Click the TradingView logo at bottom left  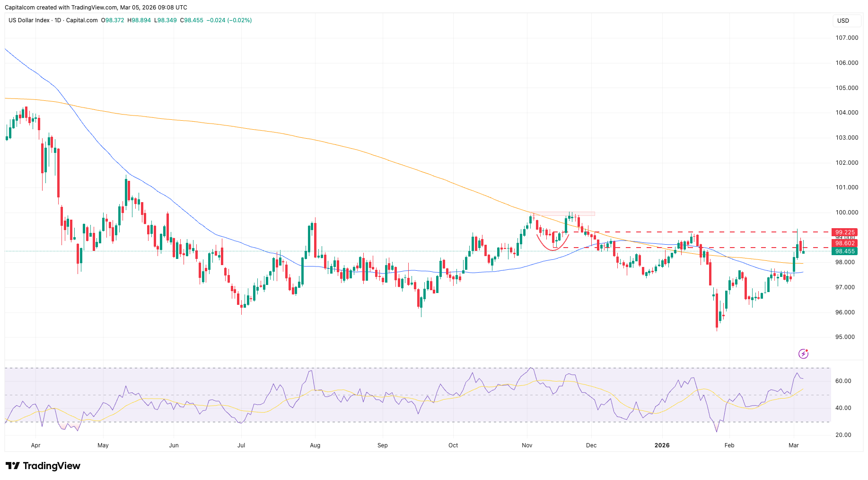tap(43, 466)
